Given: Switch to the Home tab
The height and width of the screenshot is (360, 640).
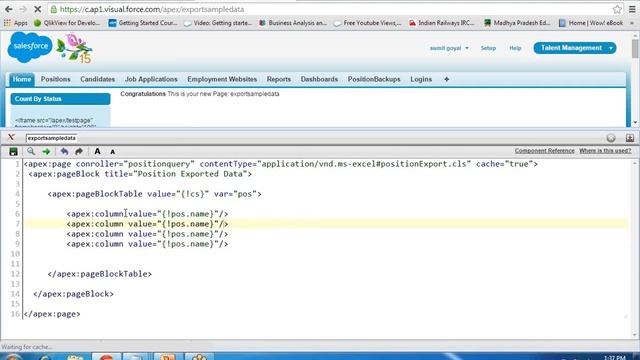Looking at the screenshot, I should point(22,79).
